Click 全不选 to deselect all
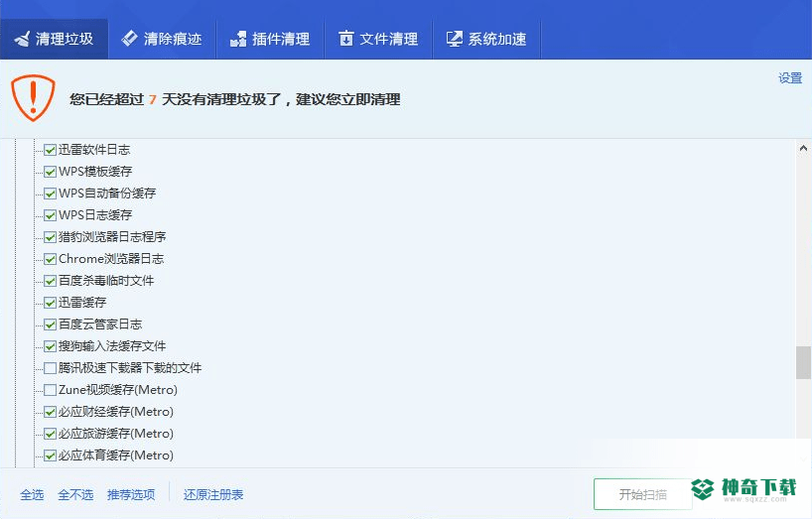The image size is (812, 519). (x=75, y=494)
